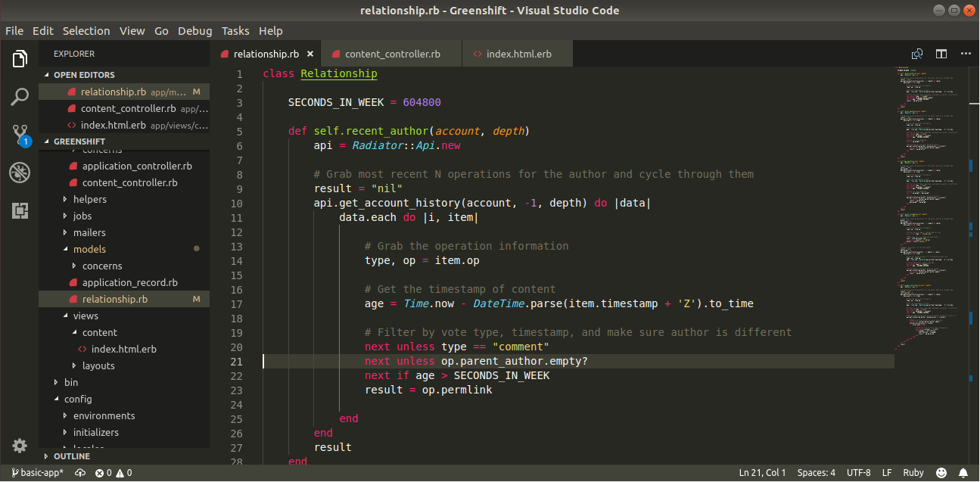Select relationship.rb in Open Editors list
The image size is (980, 482).
pyautogui.click(x=124, y=92)
